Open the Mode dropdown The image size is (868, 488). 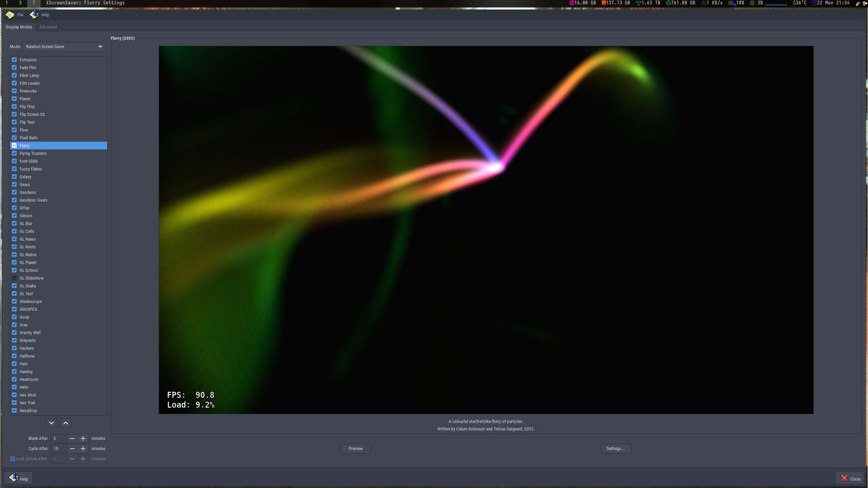(64, 47)
